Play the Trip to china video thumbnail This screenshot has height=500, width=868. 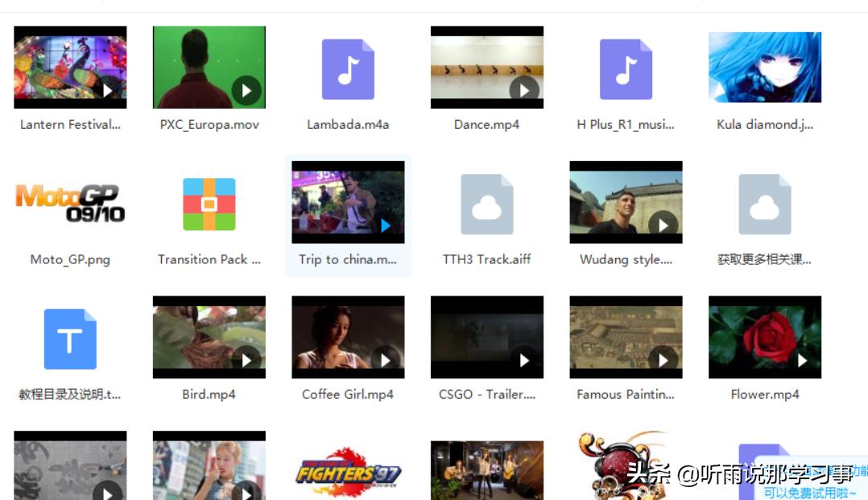[x=348, y=202]
